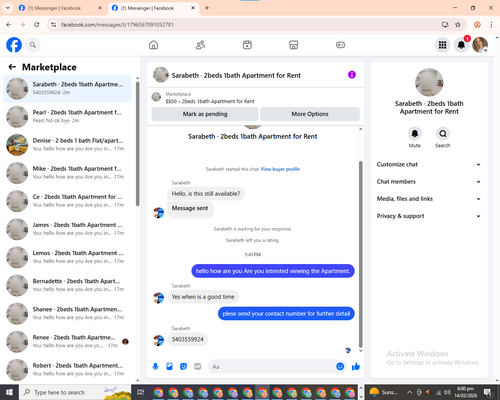Open the Gaming icon
This screenshot has width=500, height=400.
click(340, 45)
